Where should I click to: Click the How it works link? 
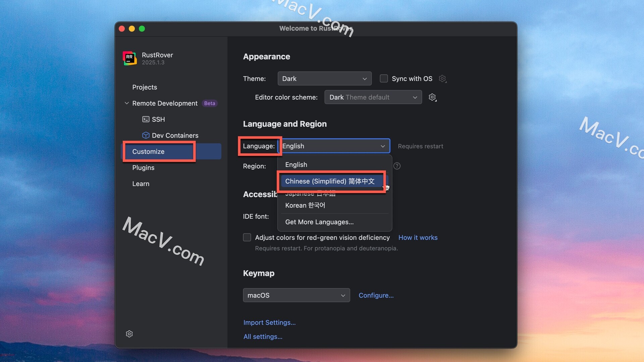pos(418,237)
